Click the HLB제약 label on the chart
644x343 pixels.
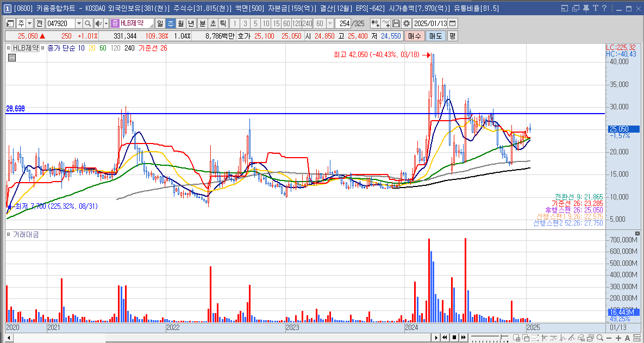click(x=26, y=48)
